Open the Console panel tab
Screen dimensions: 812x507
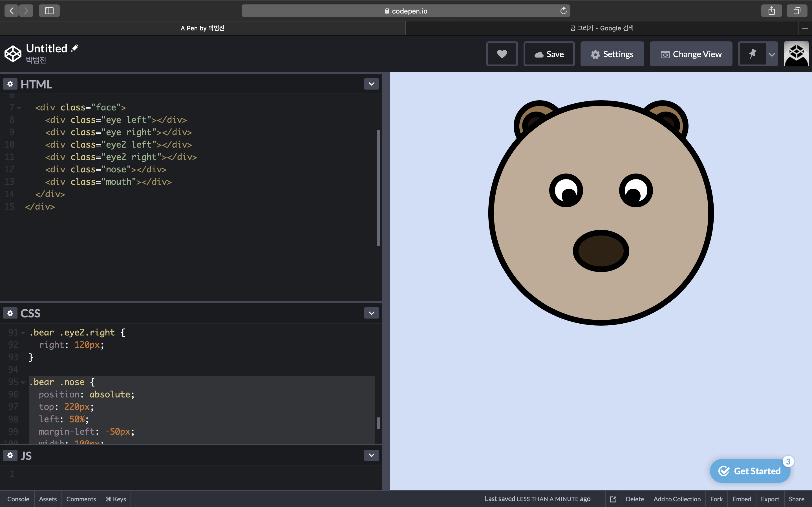(18, 499)
